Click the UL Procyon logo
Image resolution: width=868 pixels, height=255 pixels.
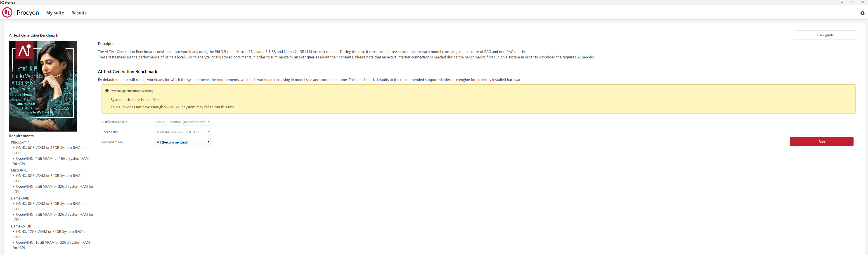coord(7,13)
